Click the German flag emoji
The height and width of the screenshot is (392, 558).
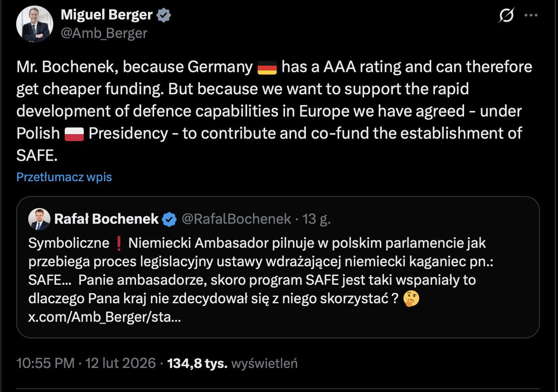pos(267,68)
